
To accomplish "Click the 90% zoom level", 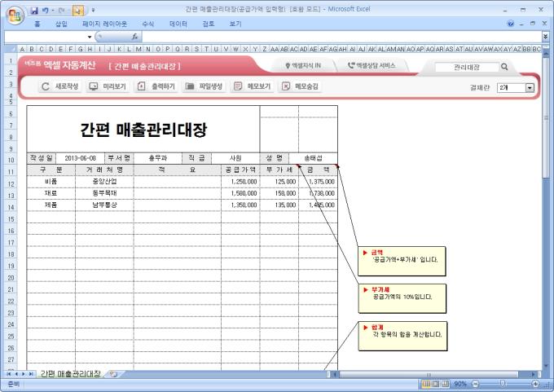I will click(x=460, y=384).
